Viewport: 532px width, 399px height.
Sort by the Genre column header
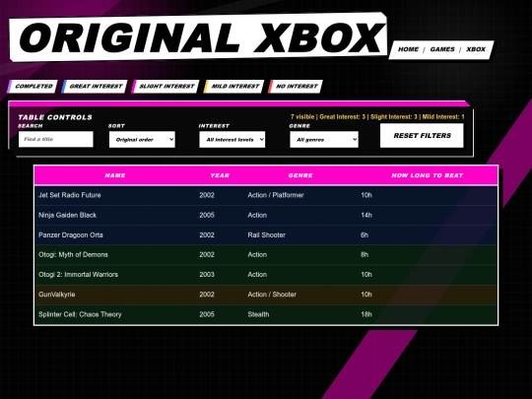(x=300, y=175)
